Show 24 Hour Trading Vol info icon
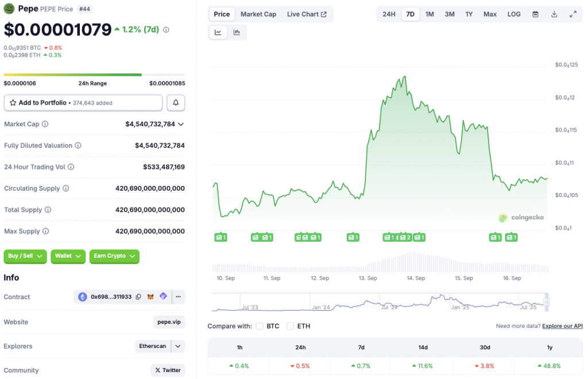The height and width of the screenshot is (379, 588). 71,167
